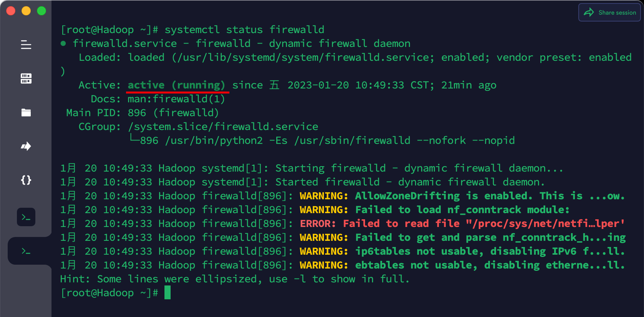
Task: Open the hamburger menu icon in sidebar
Action: [26, 45]
